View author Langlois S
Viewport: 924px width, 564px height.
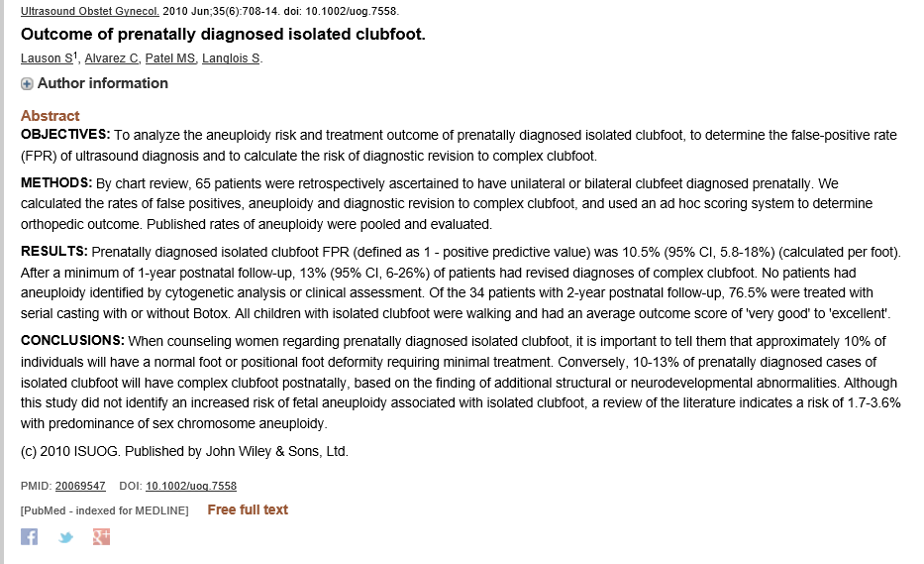pyautogui.click(x=231, y=58)
